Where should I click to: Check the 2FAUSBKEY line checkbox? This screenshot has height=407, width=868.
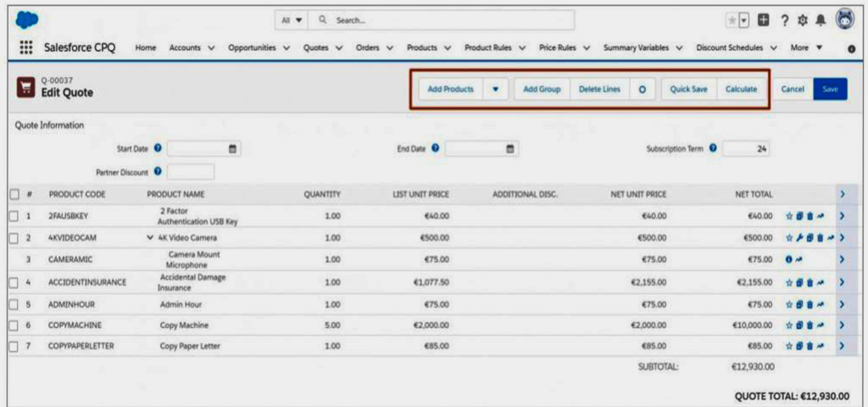click(15, 216)
